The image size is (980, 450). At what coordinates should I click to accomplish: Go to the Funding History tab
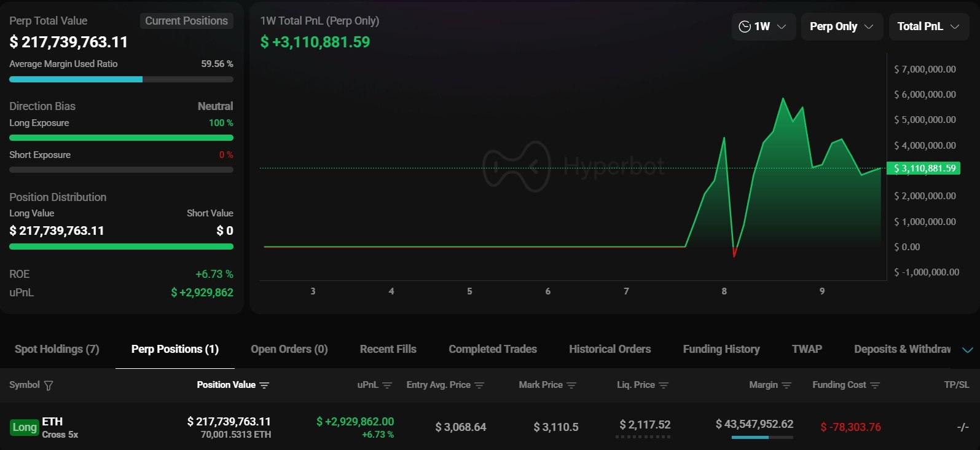721,349
